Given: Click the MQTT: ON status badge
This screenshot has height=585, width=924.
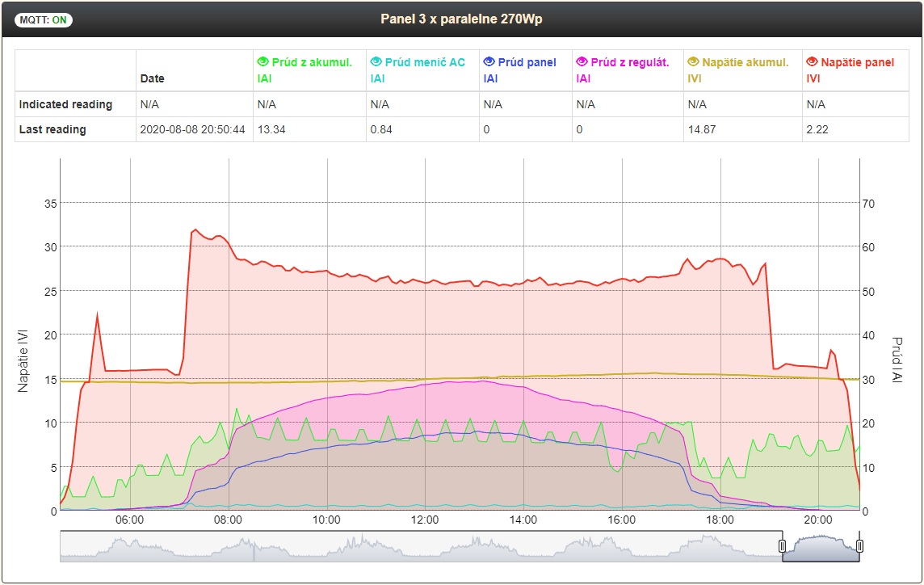Looking at the screenshot, I should [44, 20].
